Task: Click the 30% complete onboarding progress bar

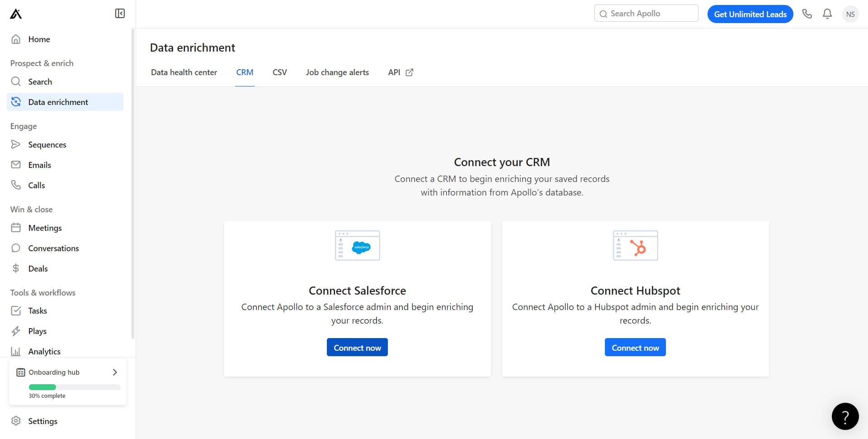Action: (x=74, y=387)
